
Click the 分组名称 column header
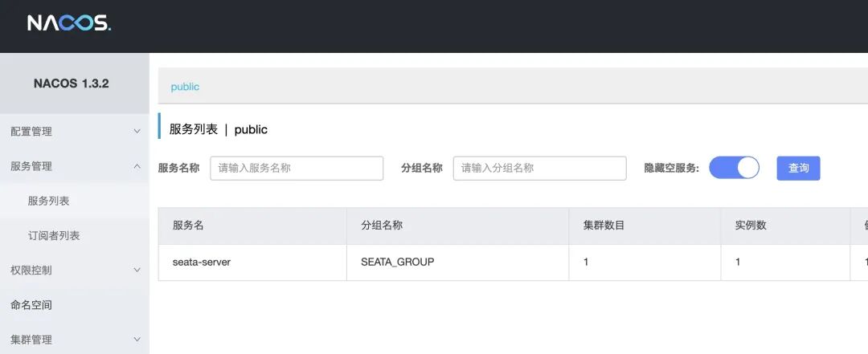(382, 226)
